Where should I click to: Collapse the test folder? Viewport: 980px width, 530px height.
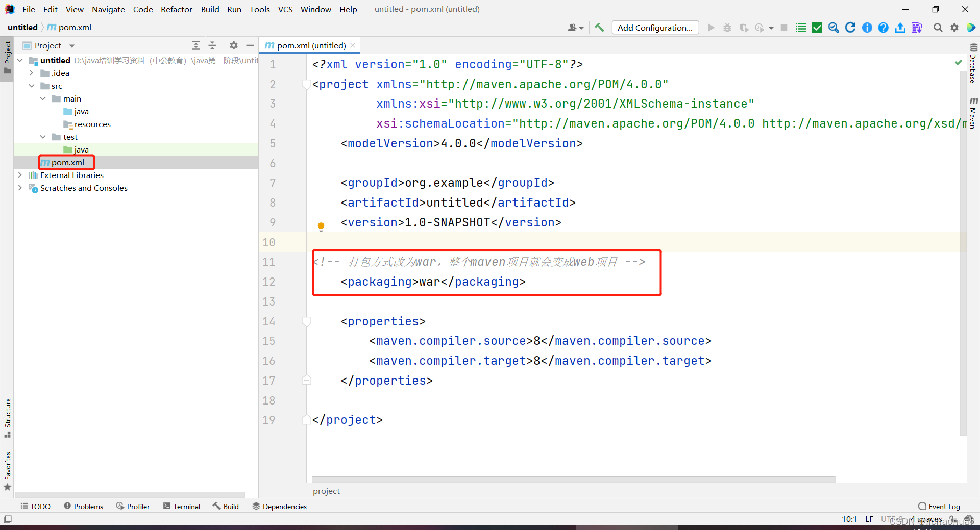[x=43, y=137]
